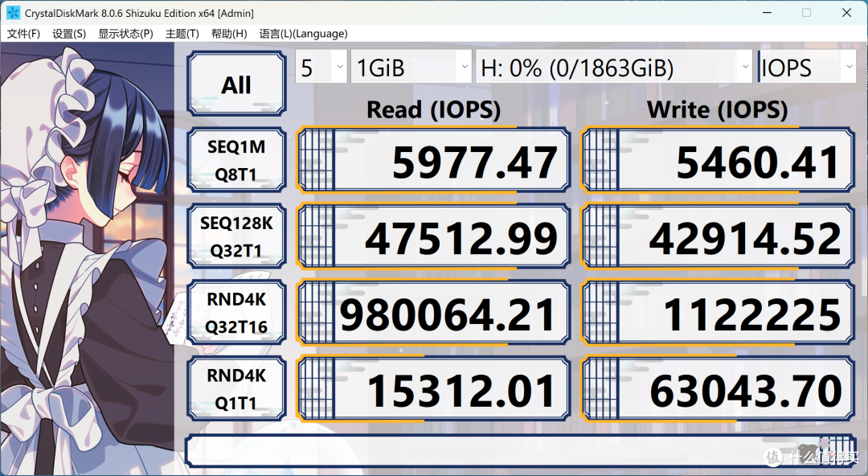The height and width of the screenshot is (476, 868).
Task: Close the CrystalDiskMark window
Action: (846, 13)
